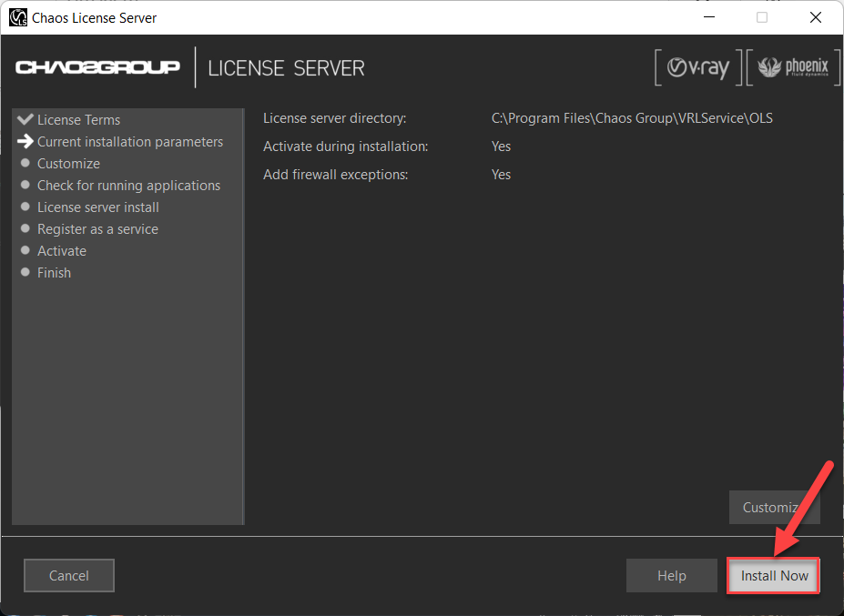Close the Chaos License Server window
This screenshot has width=844, height=616.
click(x=816, y=17)
